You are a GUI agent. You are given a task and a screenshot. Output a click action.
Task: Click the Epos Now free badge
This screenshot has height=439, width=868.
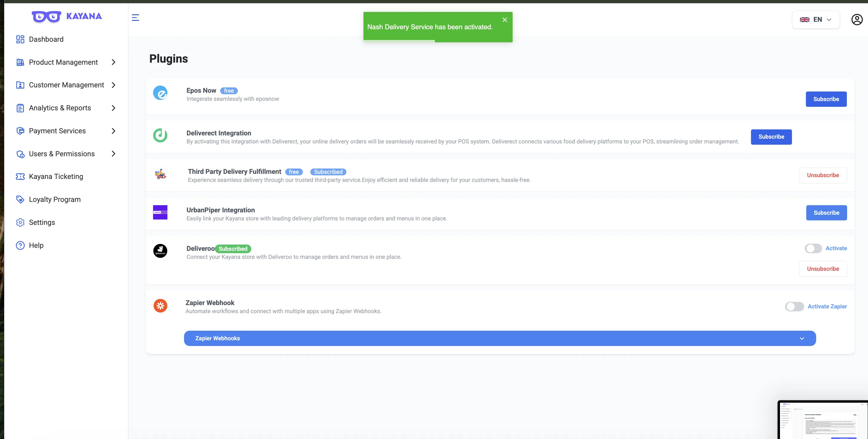[229, 91]
